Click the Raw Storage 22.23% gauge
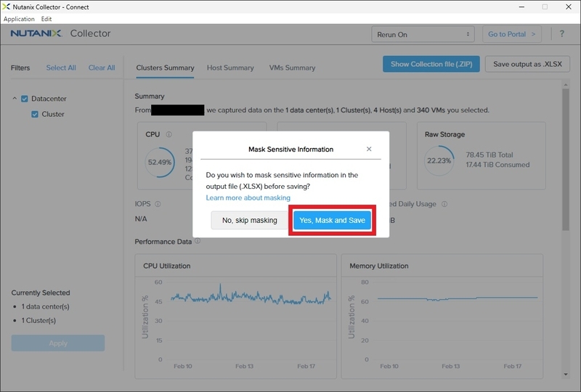 [439, 161]
